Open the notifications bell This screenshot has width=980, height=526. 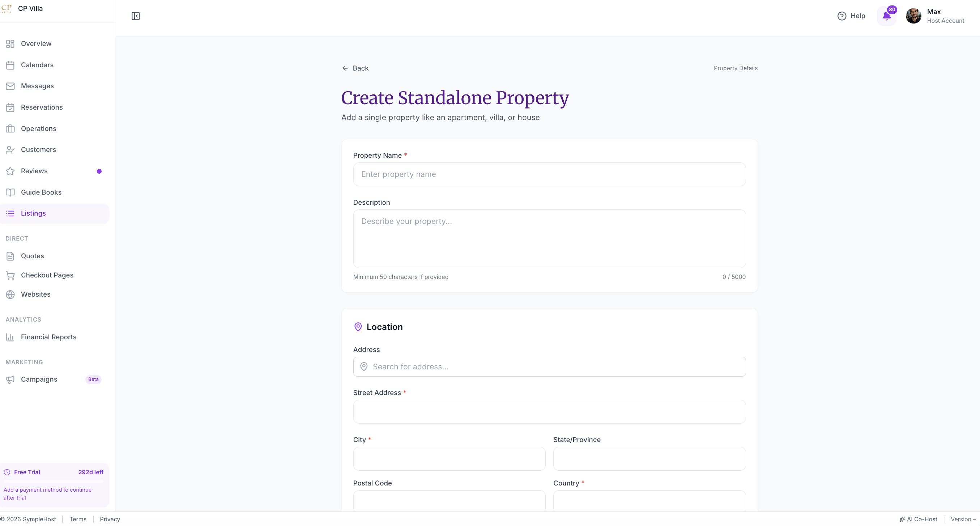tap(886, 16)
